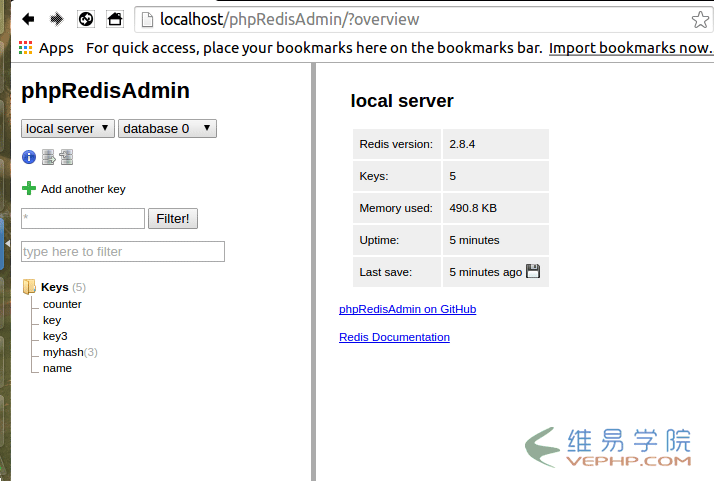This screenshot has width=714, height=481.
Task: Open the browser home page icon
Action: point(115,19)
